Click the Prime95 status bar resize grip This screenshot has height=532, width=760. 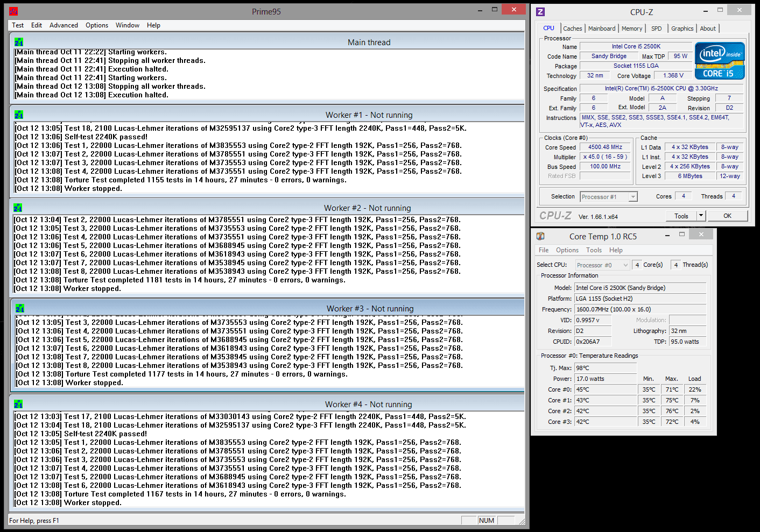(521, 521)
